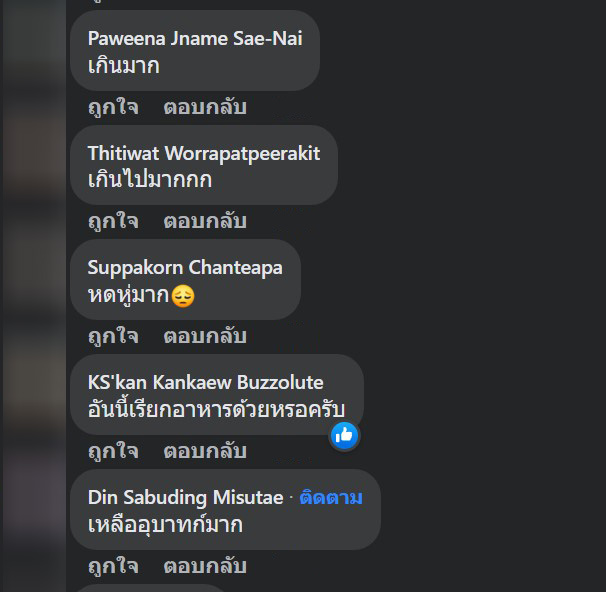Click the pensive emoji in Suppakorn's comment

183,296
